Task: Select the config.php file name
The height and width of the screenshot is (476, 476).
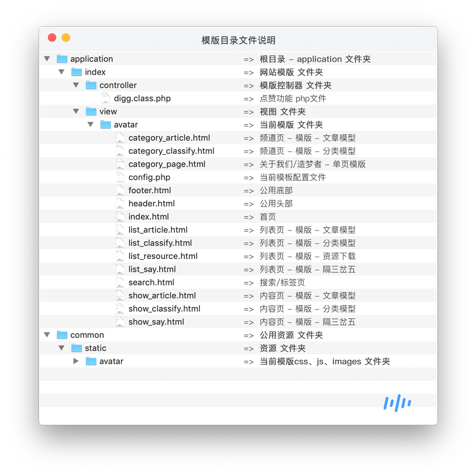Action: click(149, 177)
